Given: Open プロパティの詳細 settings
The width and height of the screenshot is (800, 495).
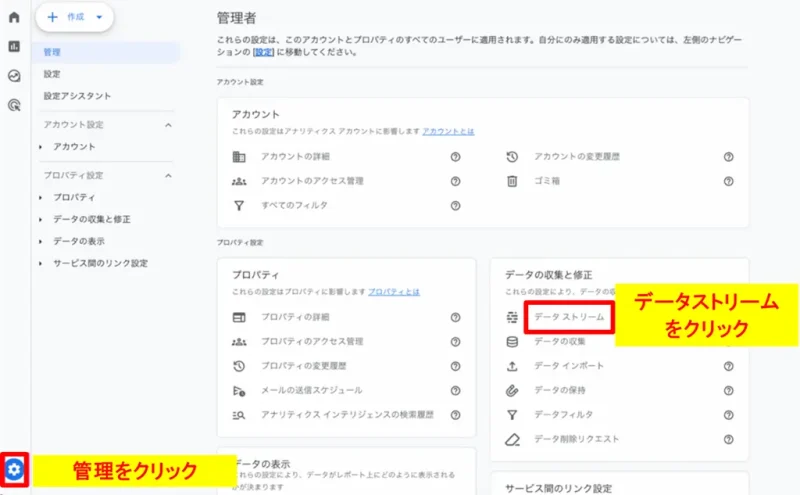Looking at the screenshot, I should coord(295,317).
